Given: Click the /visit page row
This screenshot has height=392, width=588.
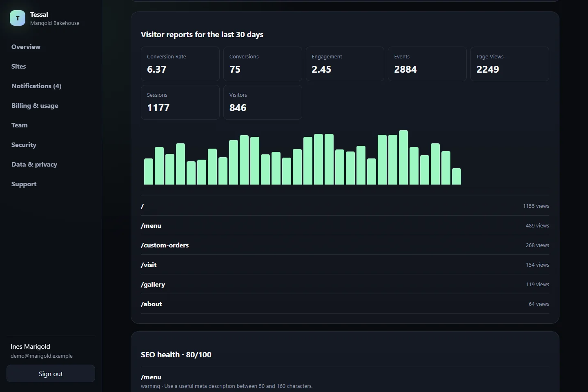Looking at the screenshot, I should [345, 265].
